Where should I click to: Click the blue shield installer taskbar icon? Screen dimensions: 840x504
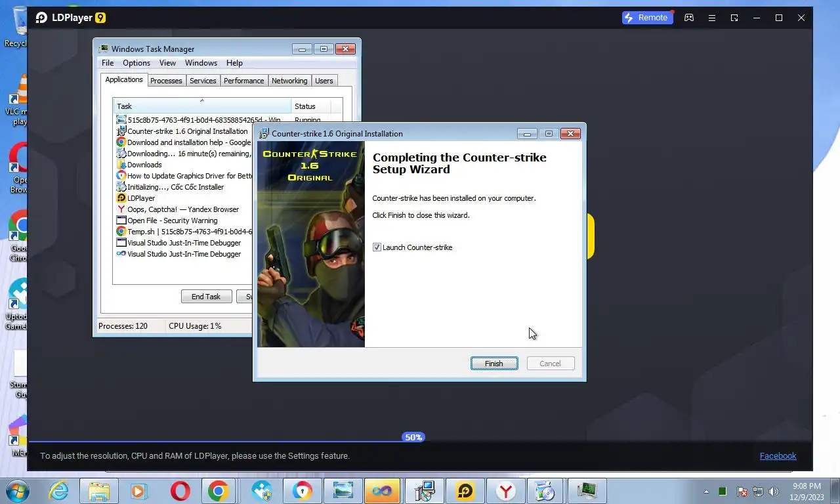(x=262, y=491)
